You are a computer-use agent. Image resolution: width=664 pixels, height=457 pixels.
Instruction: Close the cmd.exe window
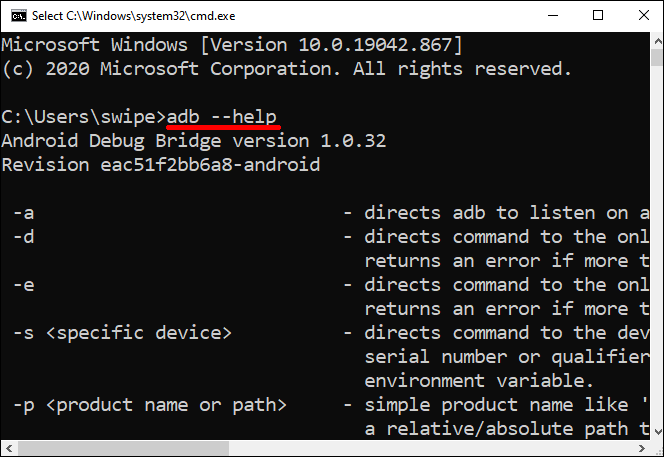(641, 15)
